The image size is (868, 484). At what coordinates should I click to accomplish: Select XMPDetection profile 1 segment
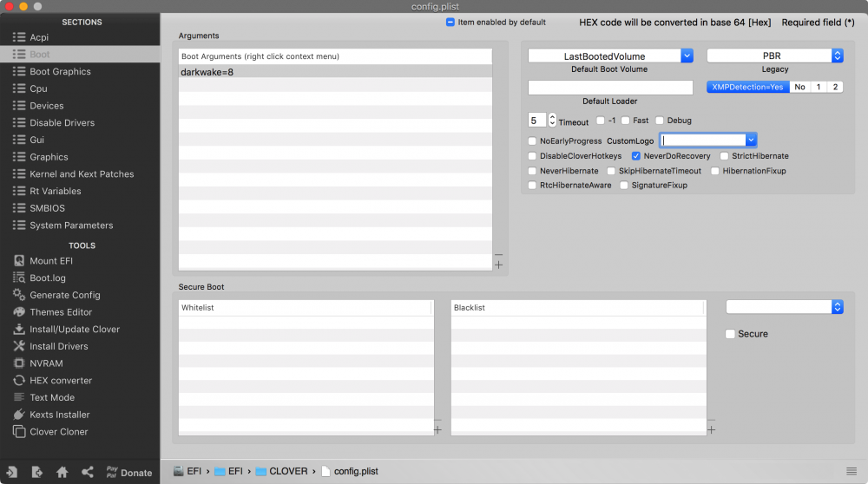click(x=819, y=87)
